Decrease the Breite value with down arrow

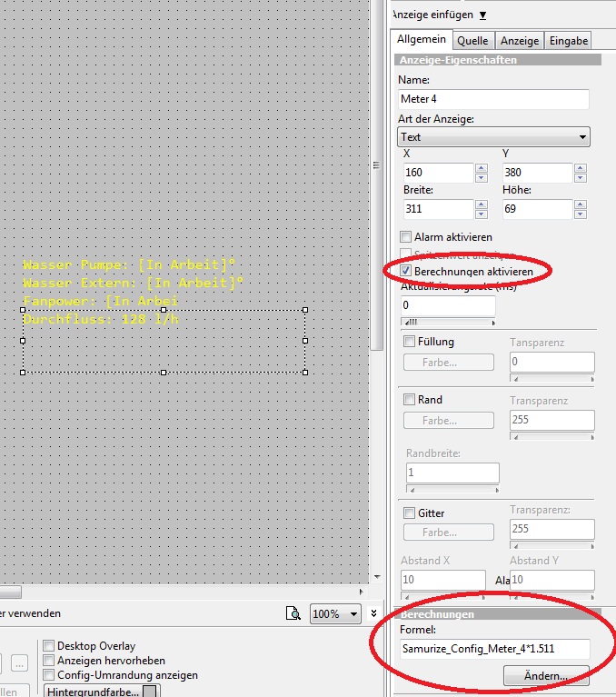click(482, 214)
